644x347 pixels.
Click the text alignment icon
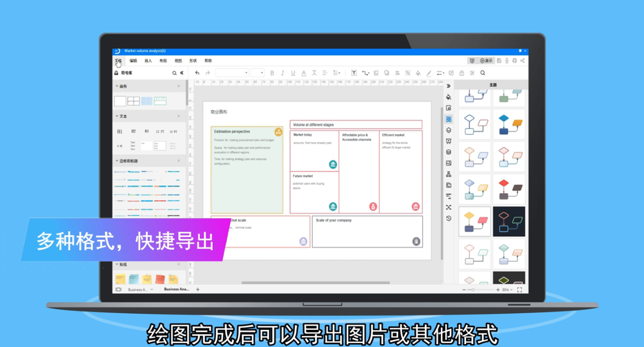tap(324, 73)
